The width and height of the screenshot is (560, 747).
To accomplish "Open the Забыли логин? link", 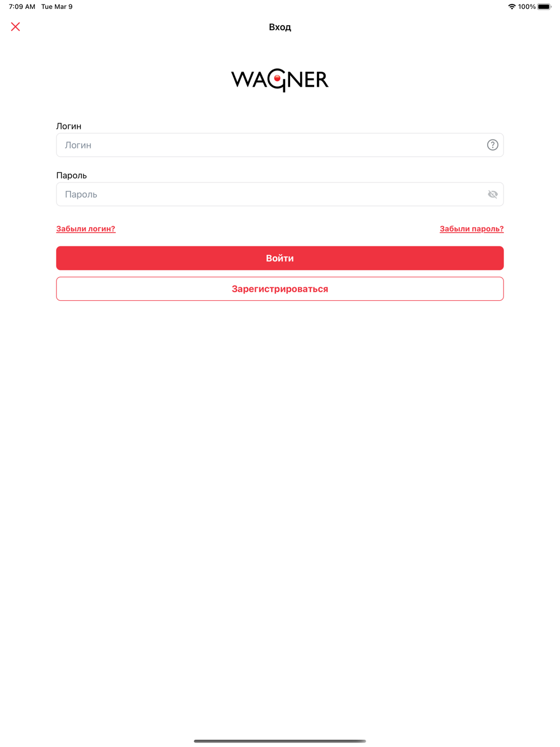I will click(x=86, y=228).
